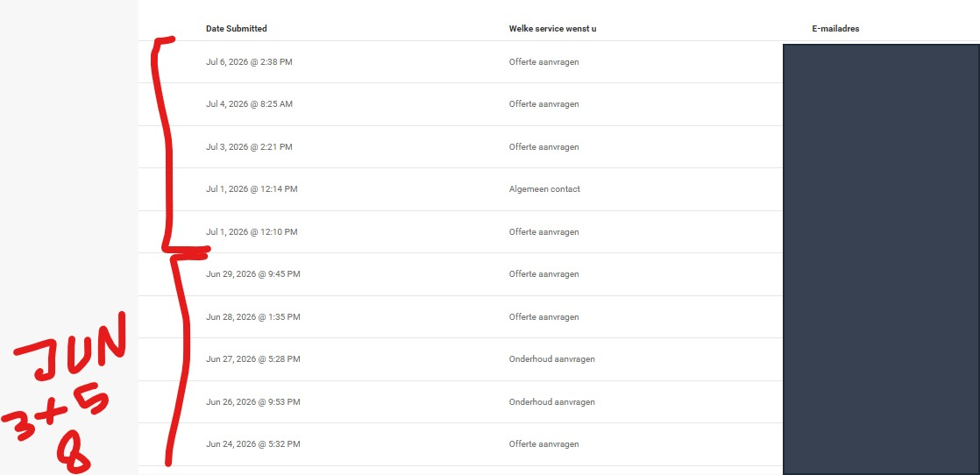This screenshot has height=475, width=980.
Task: Click Offerte aanvragen in Jul 6 row
Action: coord(543,62)
